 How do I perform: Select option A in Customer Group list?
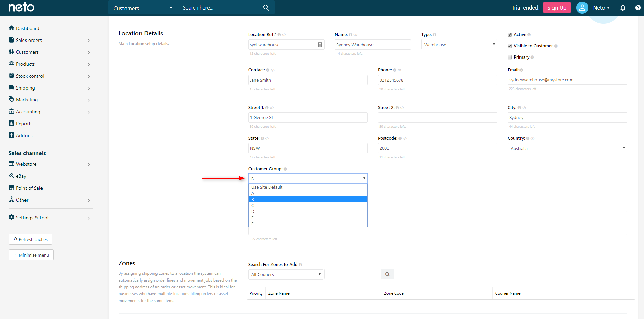click(308, 193)
